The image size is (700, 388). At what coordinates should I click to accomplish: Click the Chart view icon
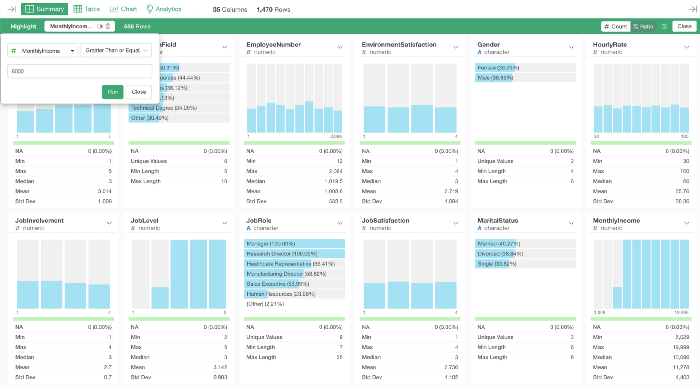tap(114, 9)
